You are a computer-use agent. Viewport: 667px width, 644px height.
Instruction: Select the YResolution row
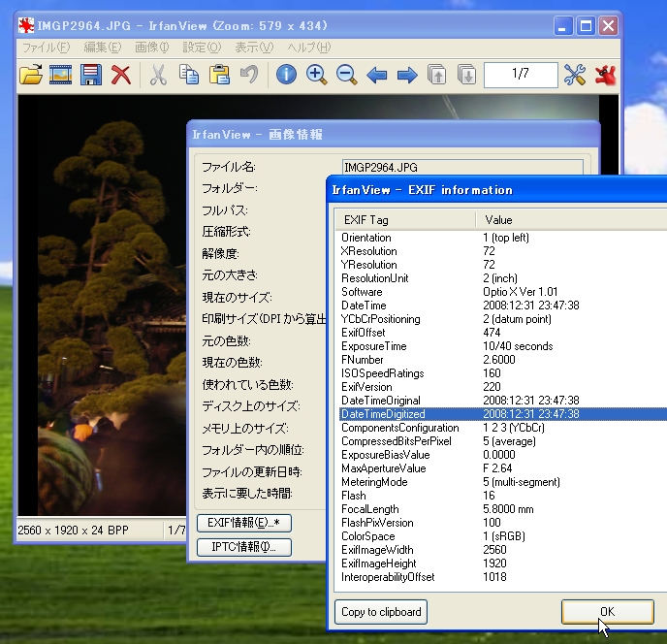(x=503, y=265)
